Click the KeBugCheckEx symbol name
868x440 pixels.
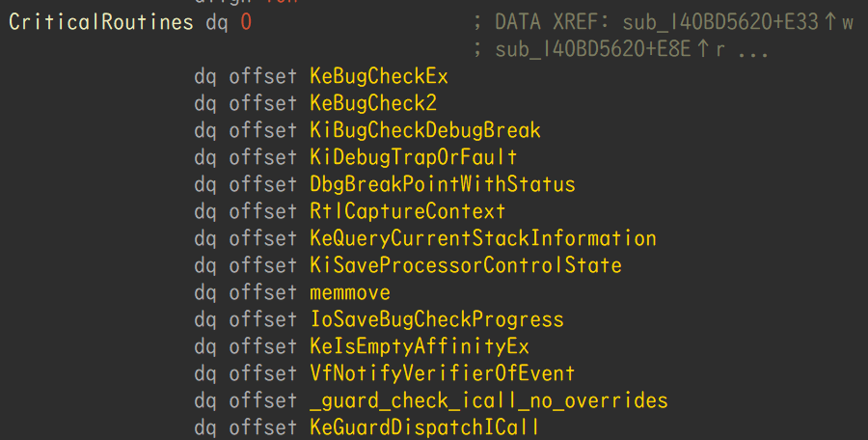379,76
